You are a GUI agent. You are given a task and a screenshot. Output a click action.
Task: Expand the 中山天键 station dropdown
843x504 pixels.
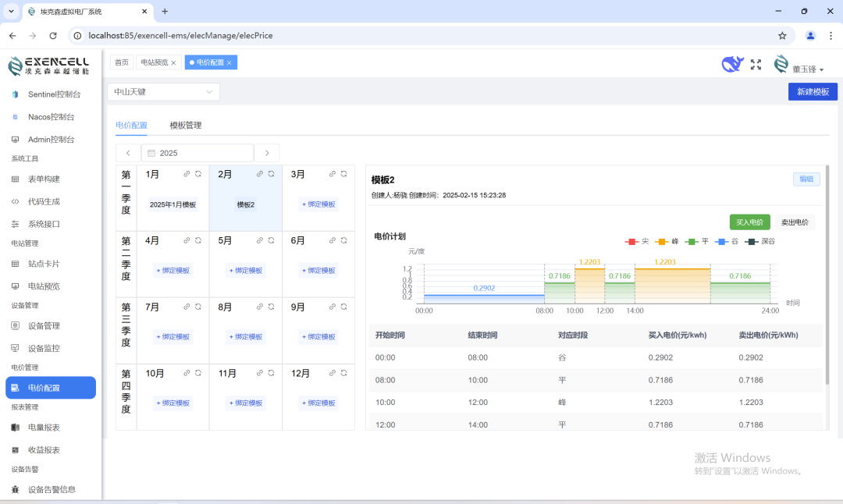pos(163,92)
